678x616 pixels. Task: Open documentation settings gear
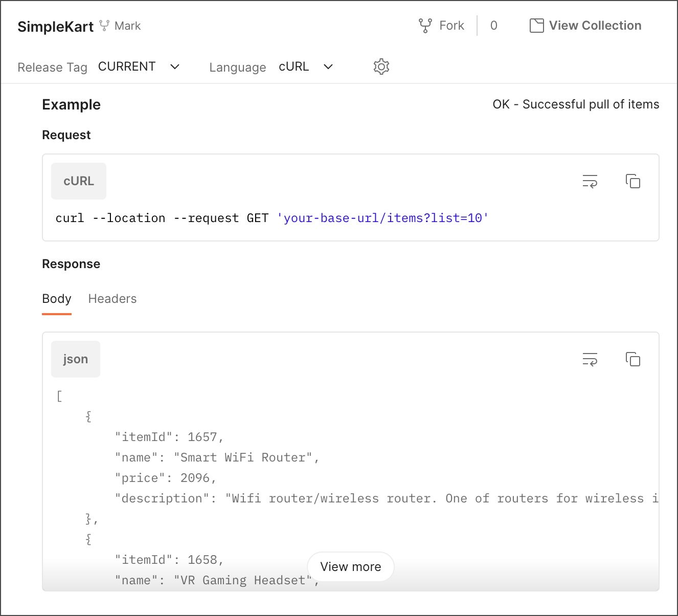pos(381,67)
